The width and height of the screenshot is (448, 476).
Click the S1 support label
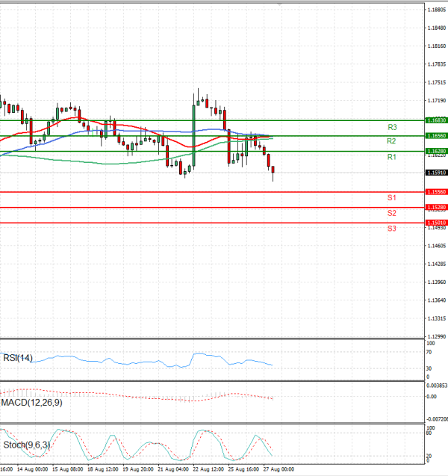click(391, 198)
